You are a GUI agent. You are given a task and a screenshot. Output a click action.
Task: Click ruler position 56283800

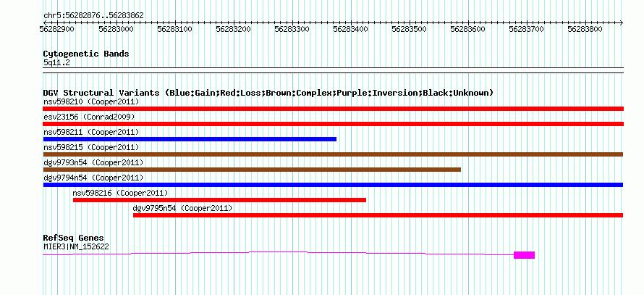(x=585, y=29)
